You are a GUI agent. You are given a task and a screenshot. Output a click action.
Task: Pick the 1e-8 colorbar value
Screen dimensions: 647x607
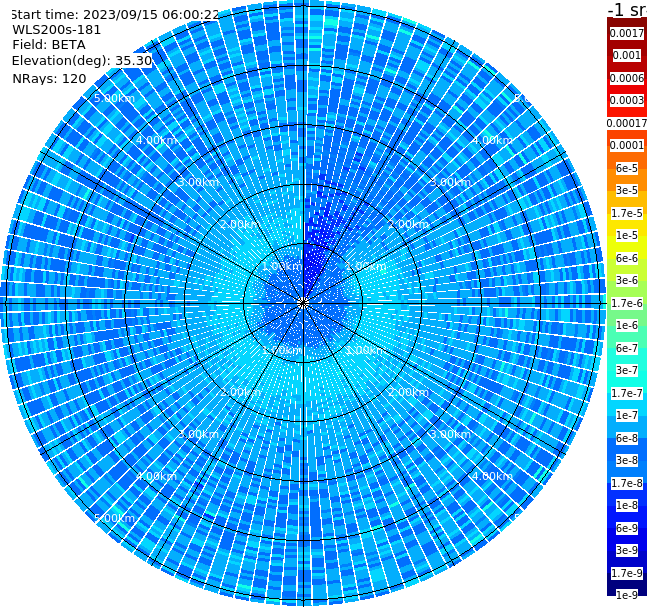coord(627,505)
